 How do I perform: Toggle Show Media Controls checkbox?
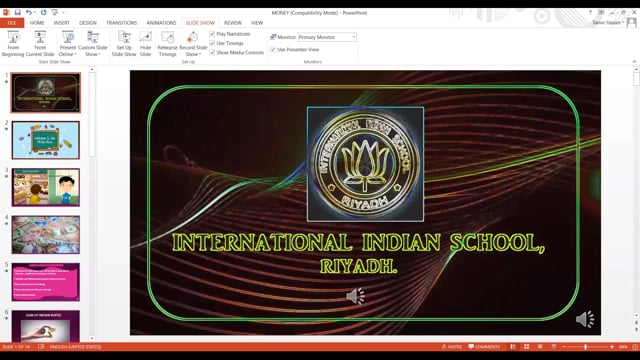coord(212,52)
